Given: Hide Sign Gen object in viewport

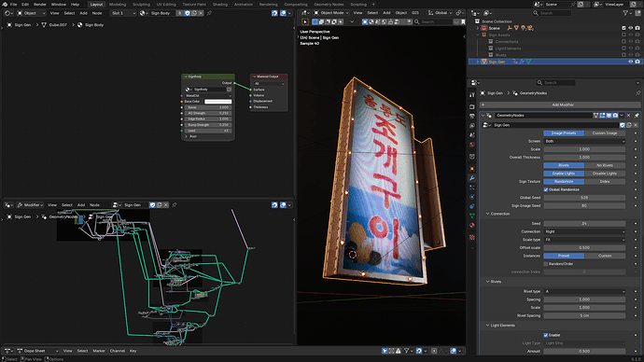Looking at the screenshot, I should click(630, 62).
